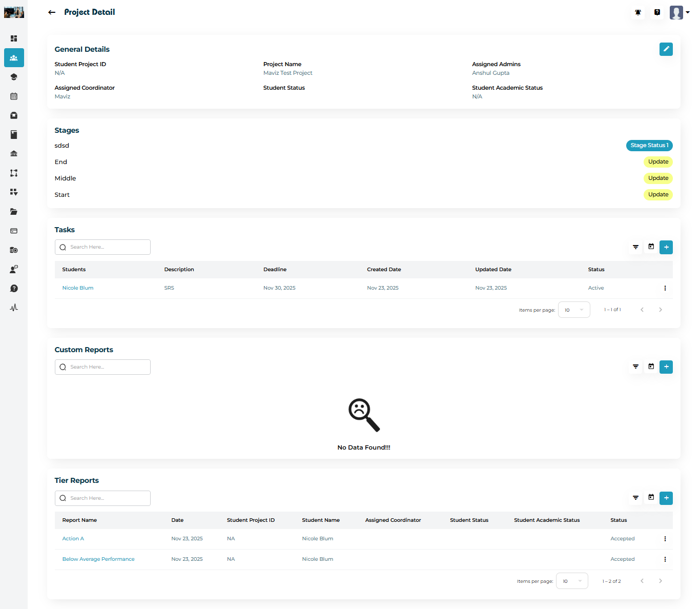Click the Stage Status 1 badge
The width and height of the screenshot is (700, 609).
[x=649, y=146]
